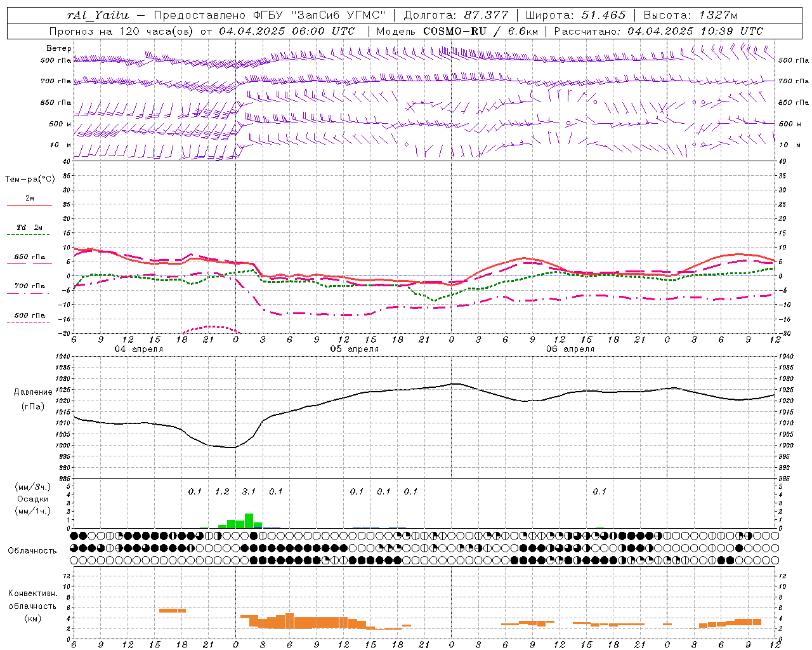Click the pressure minimum near 999 гПа
Viewport: 812px width, 650px height.
[x=232, y=448]
